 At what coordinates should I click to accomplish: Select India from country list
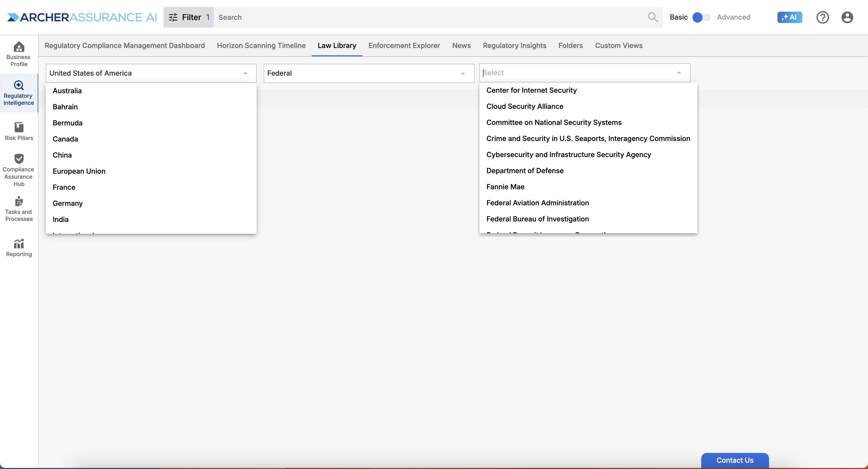(151, 219)
